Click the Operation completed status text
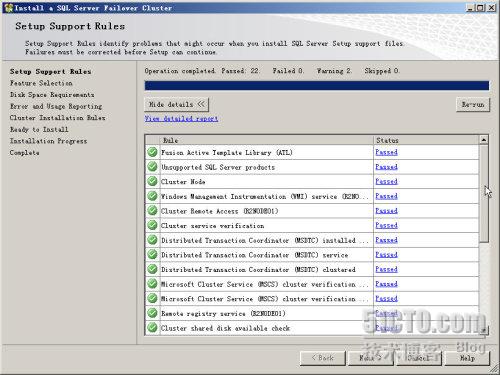Screen dimensions: 500x375 point(180,71)
